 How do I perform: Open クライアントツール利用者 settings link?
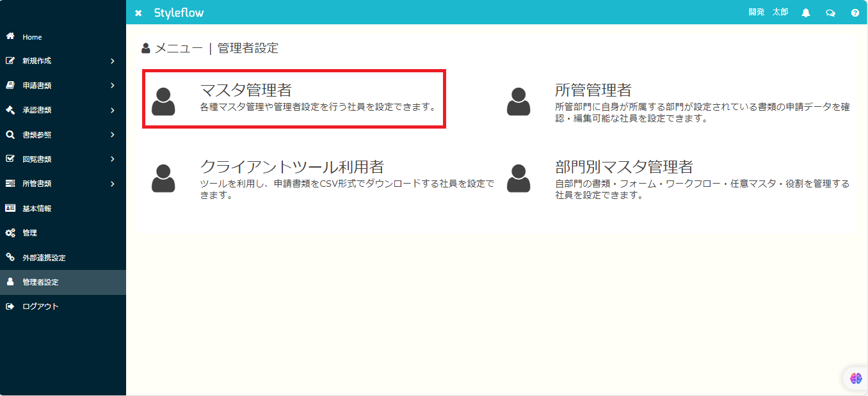point(292,167)
